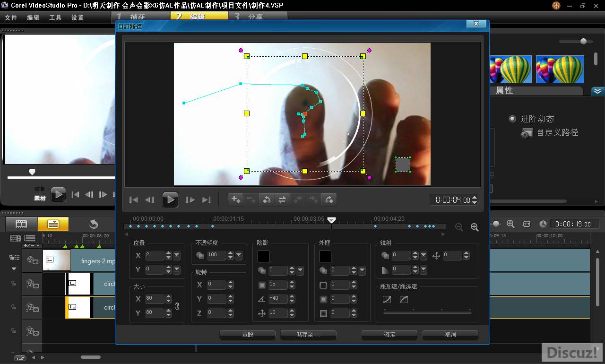Click the swap keyframes double-arrow icon
Image resolution: width=605 pixels, height=364 pixels.
[x=282, y=199]
